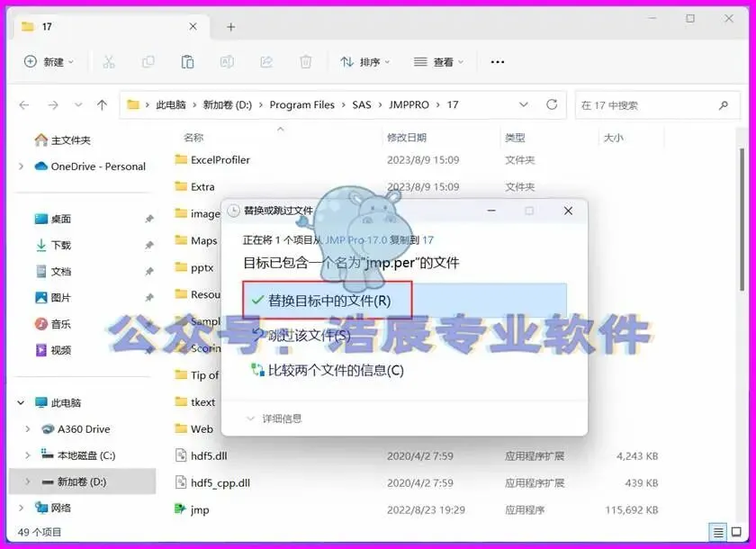Click the Share icon in toolbar
Image resolution: width=756 pixels, height=549 pixels.
tap(266, 62)
